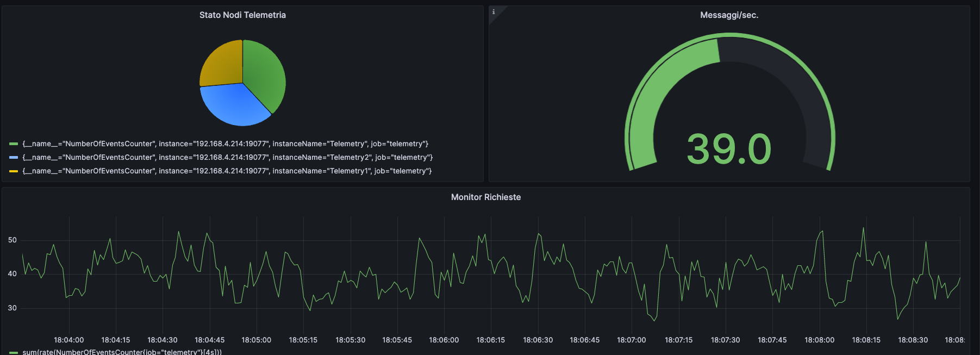The image size is (980, 355).
Task: Click the 18:04:00 time axis label
Action: 68,340
